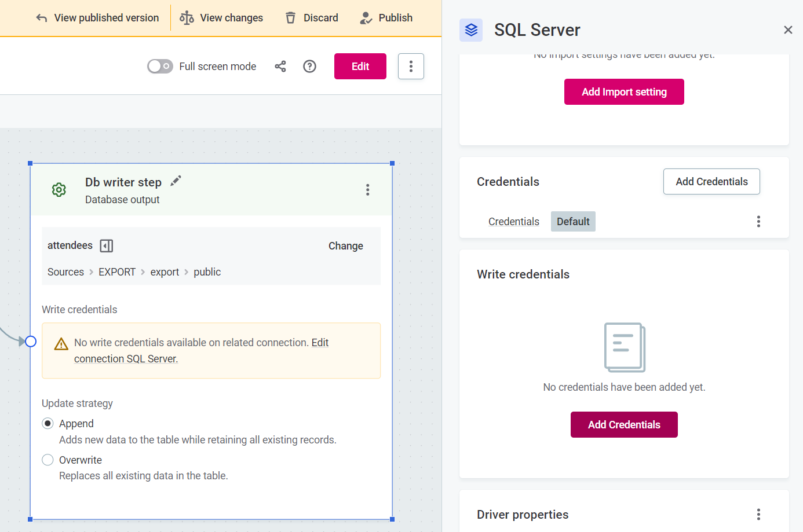
Task: Click the person icon next to Publish
Action: tap(366, 17)
